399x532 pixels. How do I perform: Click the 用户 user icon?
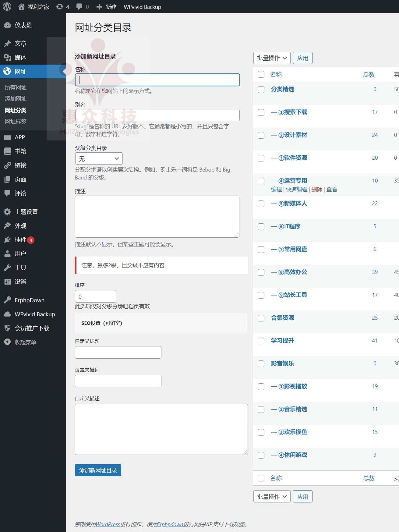click(7, 254)
